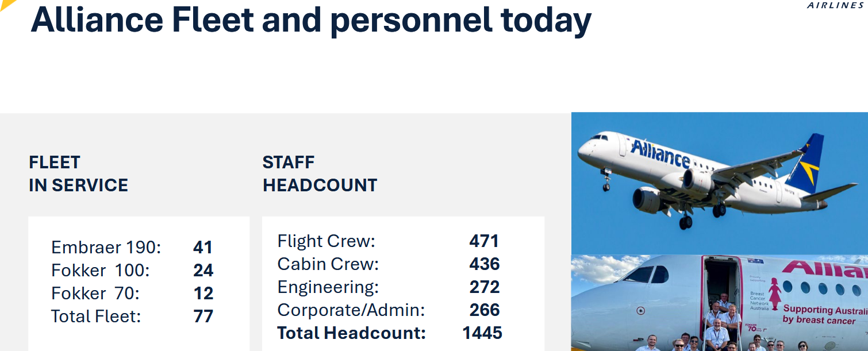868x351 pixels.
Task: Click the 'FLEET IN SERVICE' heading
Action: [78, 173]
